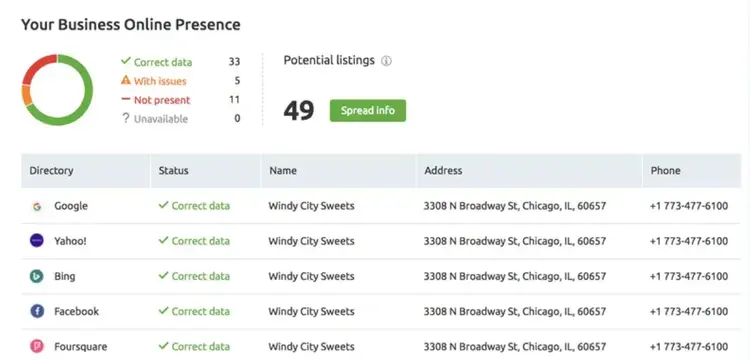Click the orange warning triangle for With issues
750x361 pixels.
click(x=126, y=80)
